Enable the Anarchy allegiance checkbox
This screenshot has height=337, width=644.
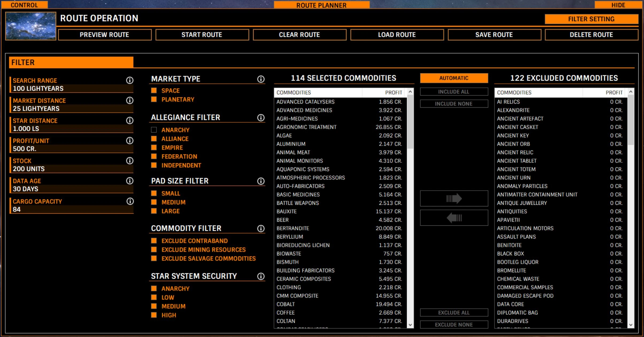[154, 130]
